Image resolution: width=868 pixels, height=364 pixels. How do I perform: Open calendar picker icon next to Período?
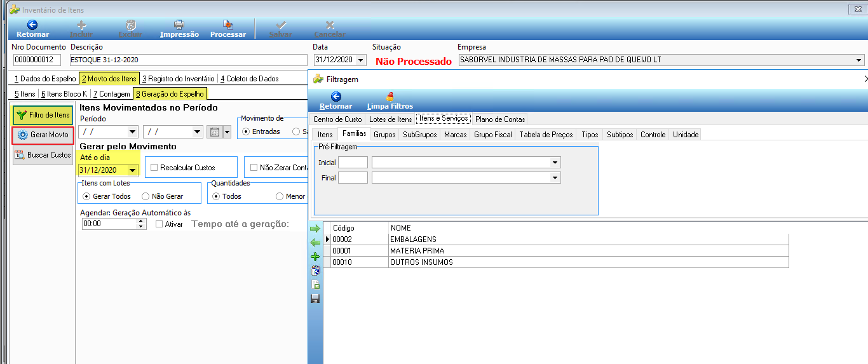[214, 132]
